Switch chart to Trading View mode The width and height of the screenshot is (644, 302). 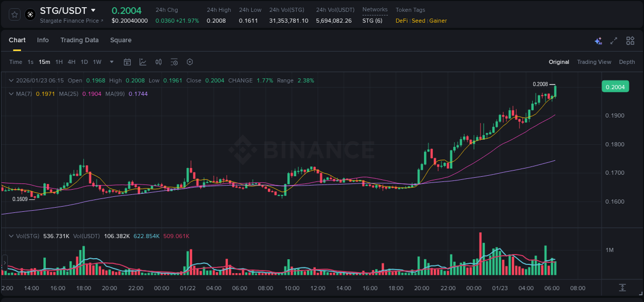[x=594, y=62]
